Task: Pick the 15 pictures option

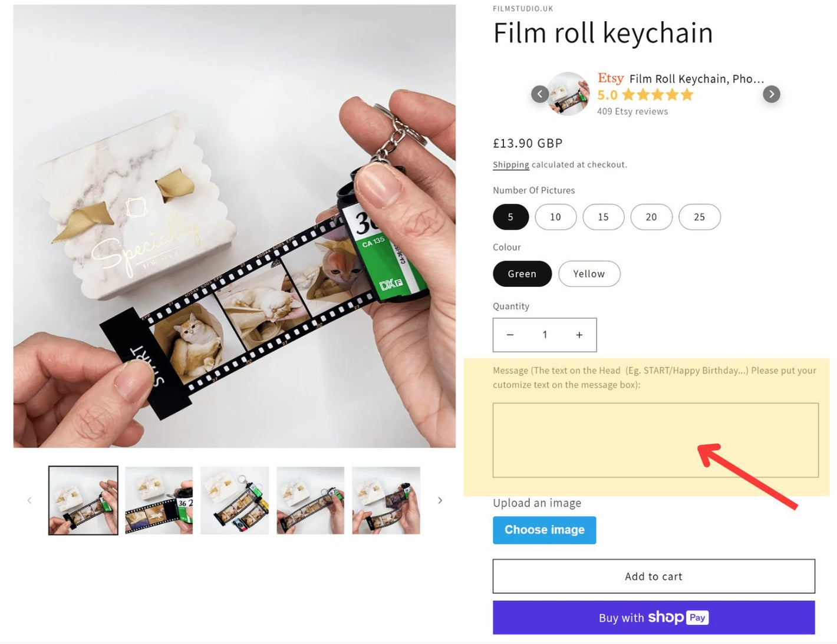Action: pyautogui.click(x=603, y=217)
